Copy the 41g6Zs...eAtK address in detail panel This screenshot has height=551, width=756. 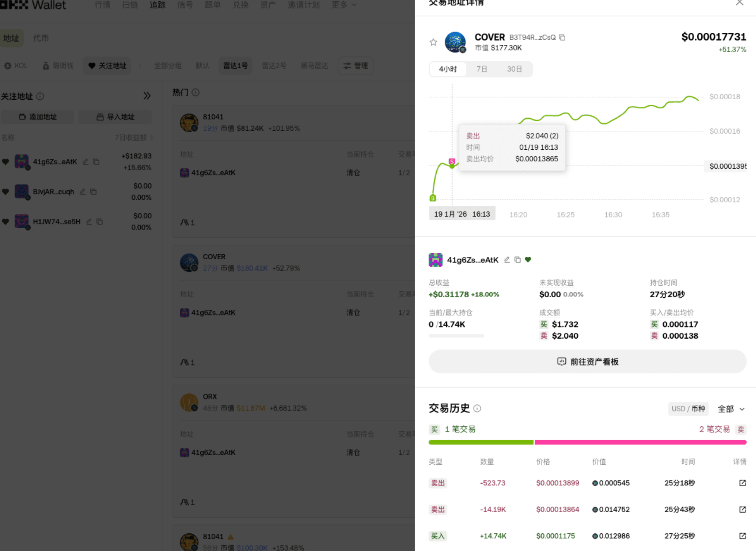point(517,260)
